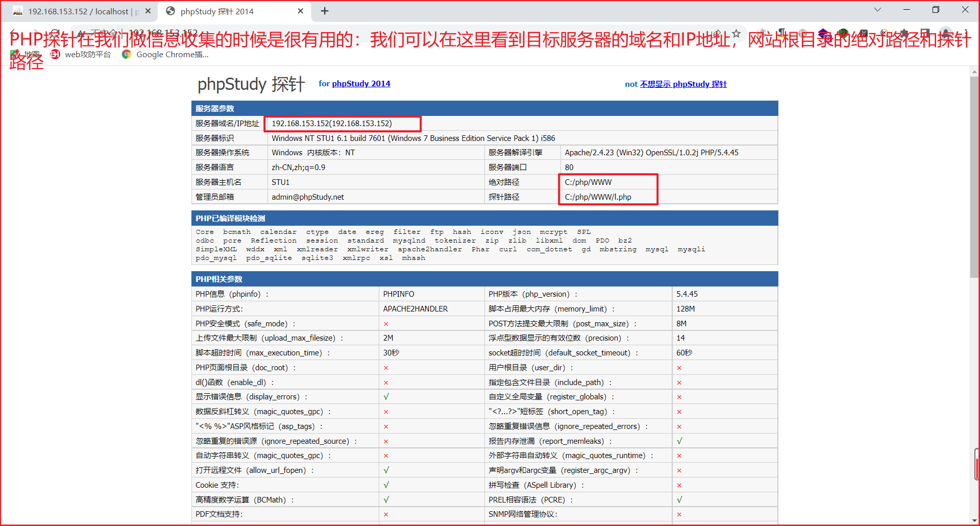
Task: Open a new browser tab
Action: [325, 11]
